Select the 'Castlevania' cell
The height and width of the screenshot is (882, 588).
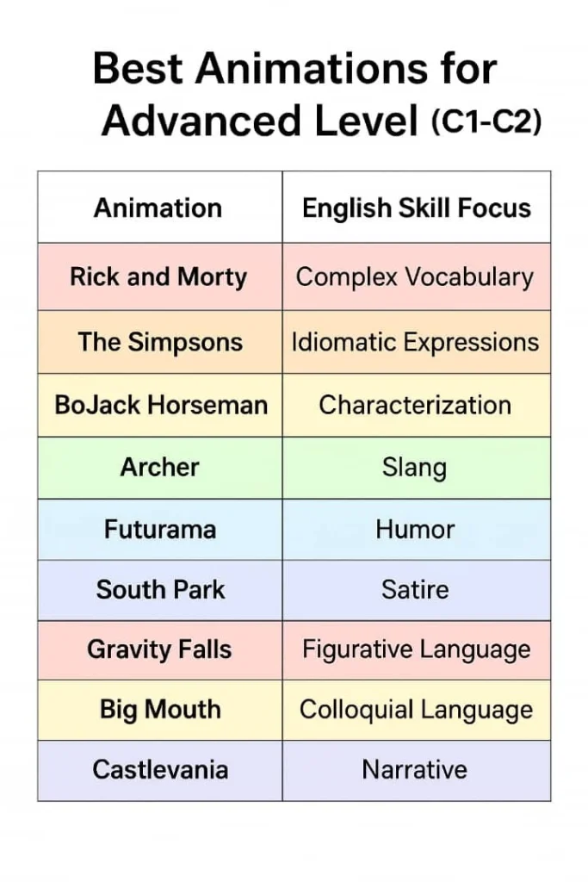(159, 770)
